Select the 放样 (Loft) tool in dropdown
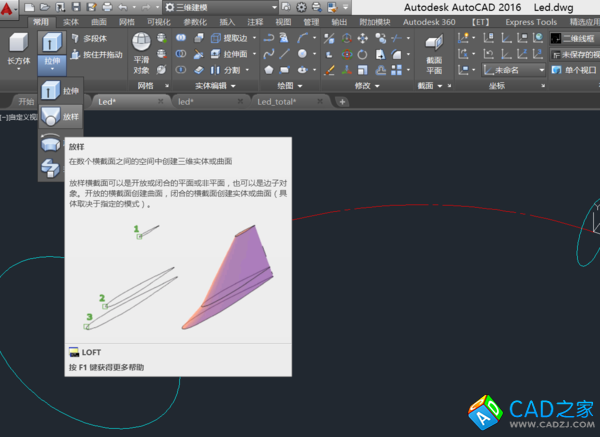Viewport: 600px width, 437px height. (x=60, y=117)
